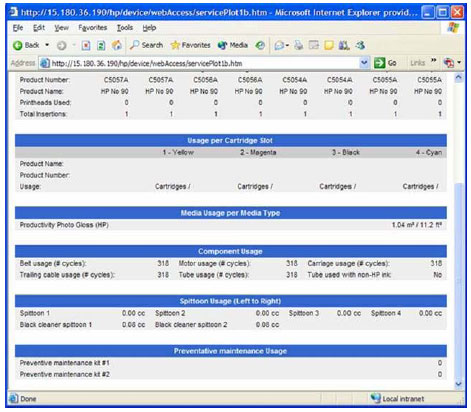The image size is (471, 412).
Task: Stop page loading with the Stop icon
Action: click(86, 45)
